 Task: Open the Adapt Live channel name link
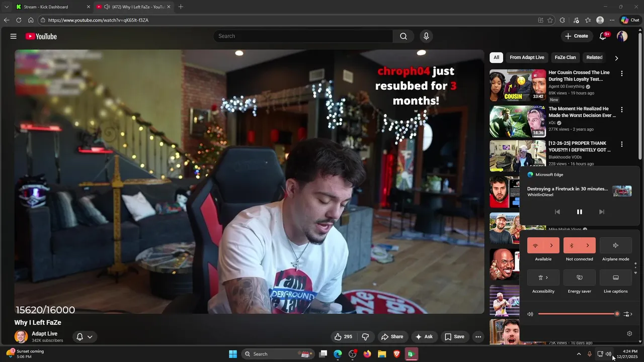coord(44,334)
